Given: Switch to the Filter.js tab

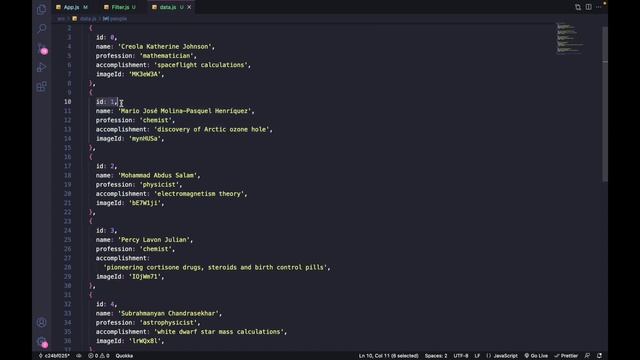Looking at the screenshot, I should tap(120, 7).
